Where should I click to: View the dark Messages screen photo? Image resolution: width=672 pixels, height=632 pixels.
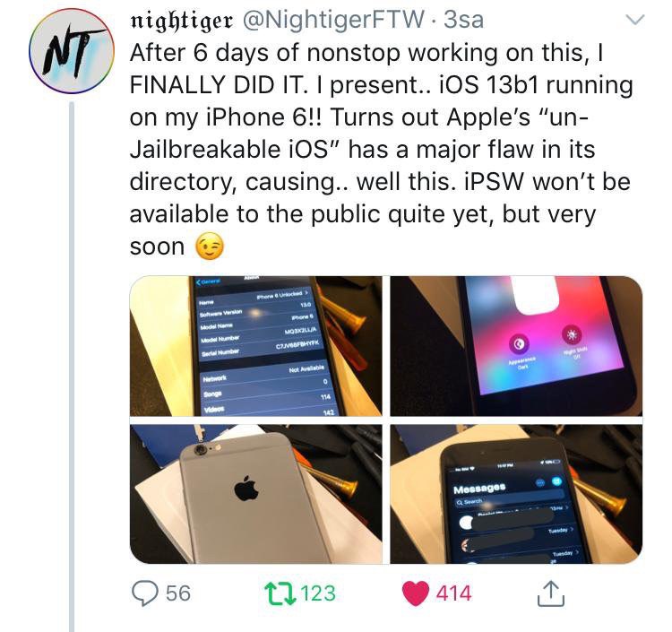point(516,494)
